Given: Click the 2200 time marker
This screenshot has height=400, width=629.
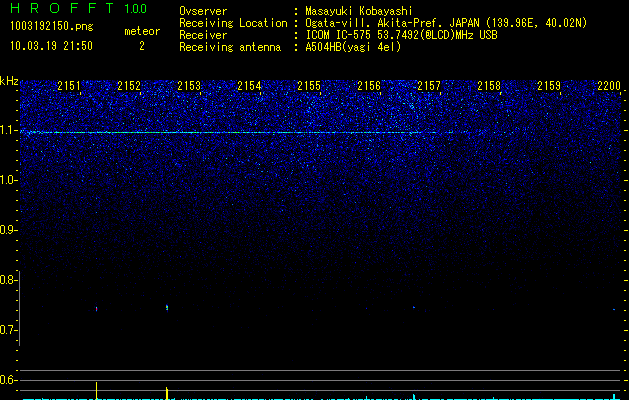Looking at the screenshot, I should (x=609, y=85).
